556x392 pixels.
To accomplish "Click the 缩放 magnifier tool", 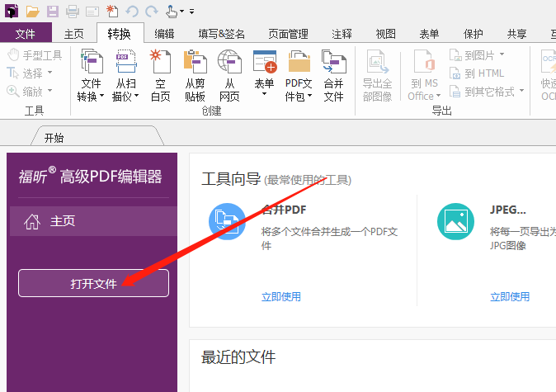I will (26, 92).
